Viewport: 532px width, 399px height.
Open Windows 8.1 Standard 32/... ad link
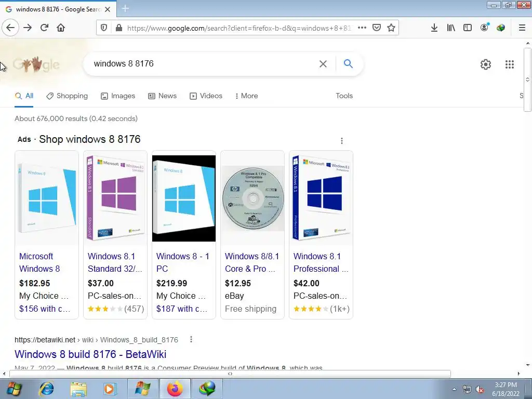pos(115,262)
